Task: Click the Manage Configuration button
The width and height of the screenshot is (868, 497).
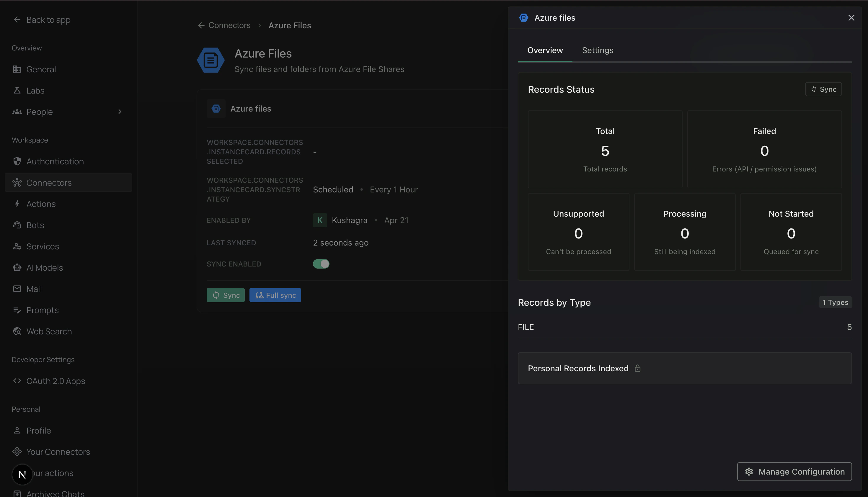Action: [x=794, y=472]
